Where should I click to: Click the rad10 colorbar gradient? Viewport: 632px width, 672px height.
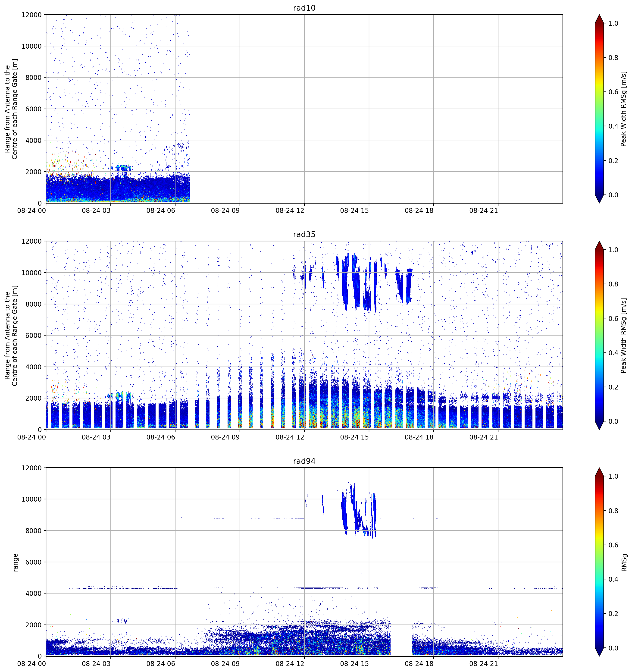tap(599, 109)
